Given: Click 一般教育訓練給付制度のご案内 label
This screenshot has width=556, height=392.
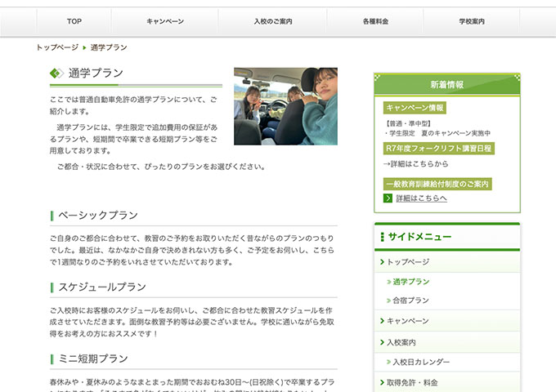Looking at the screenshot, I should coord(437,184).
